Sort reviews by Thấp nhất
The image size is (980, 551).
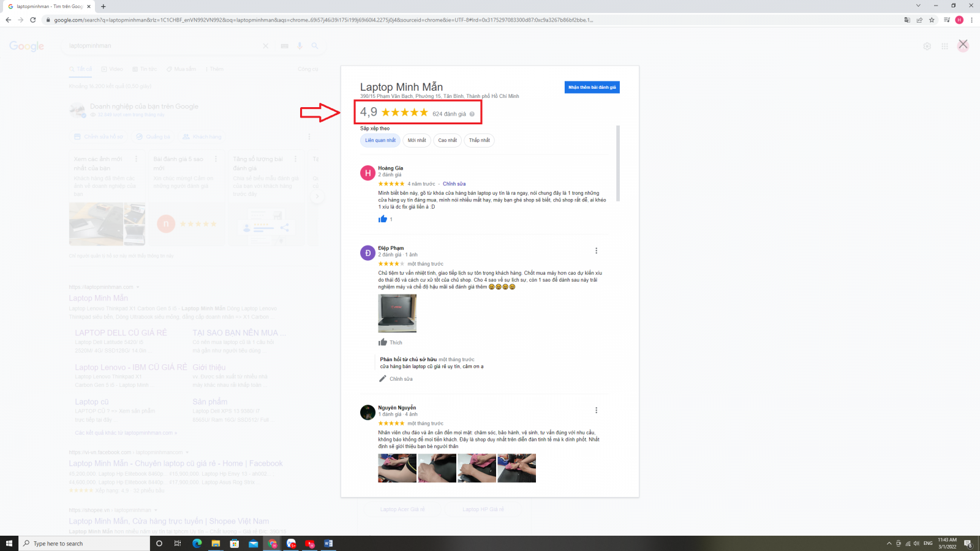coord(479,140)
